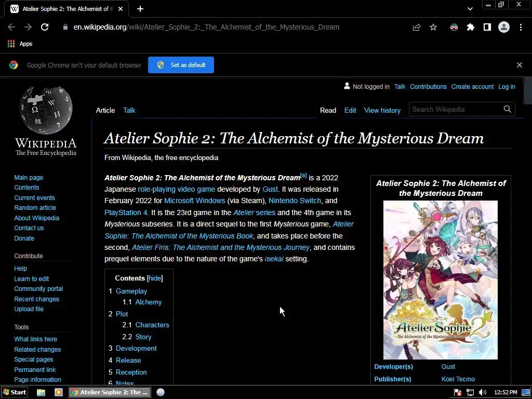Click the Wikipedia globe logo
The width and height of the screenshot is (532, 399).
46,110
